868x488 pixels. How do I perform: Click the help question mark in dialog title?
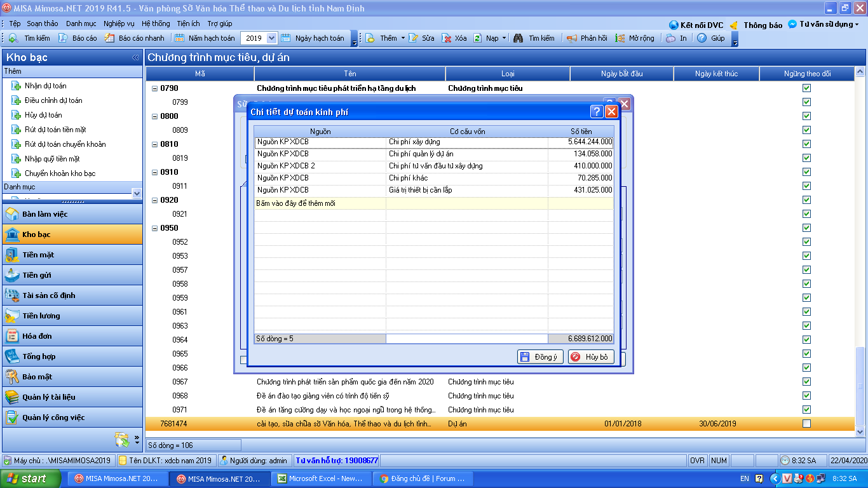597,112
